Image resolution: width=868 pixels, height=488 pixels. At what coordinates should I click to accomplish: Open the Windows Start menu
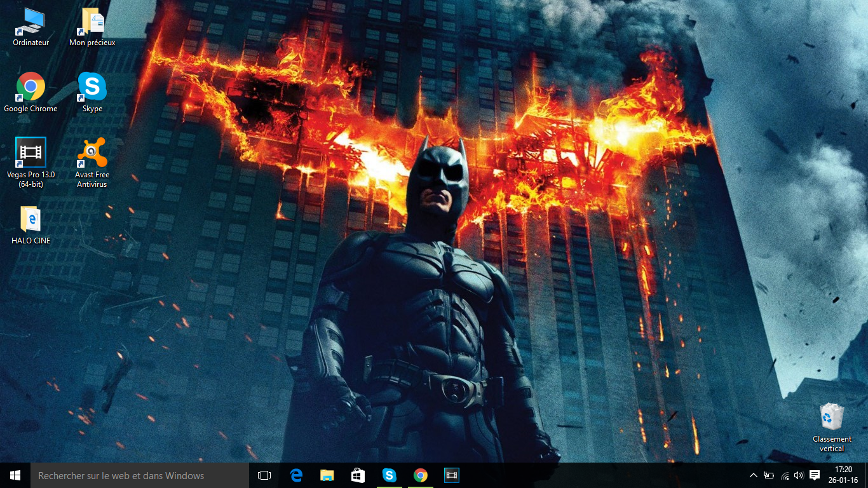coord(15,475)
